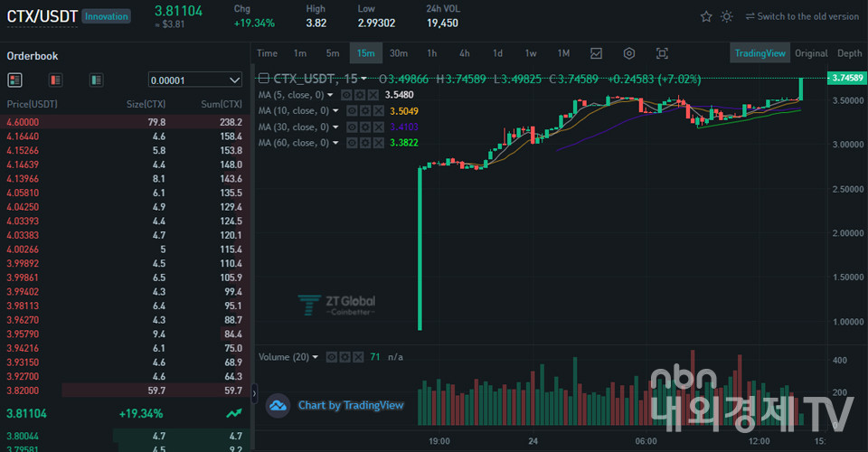The width and height of the screenshot is (868, 452).
Task: Toggle the CTX_USDT legend collapse box
Action: click(264, 79)
